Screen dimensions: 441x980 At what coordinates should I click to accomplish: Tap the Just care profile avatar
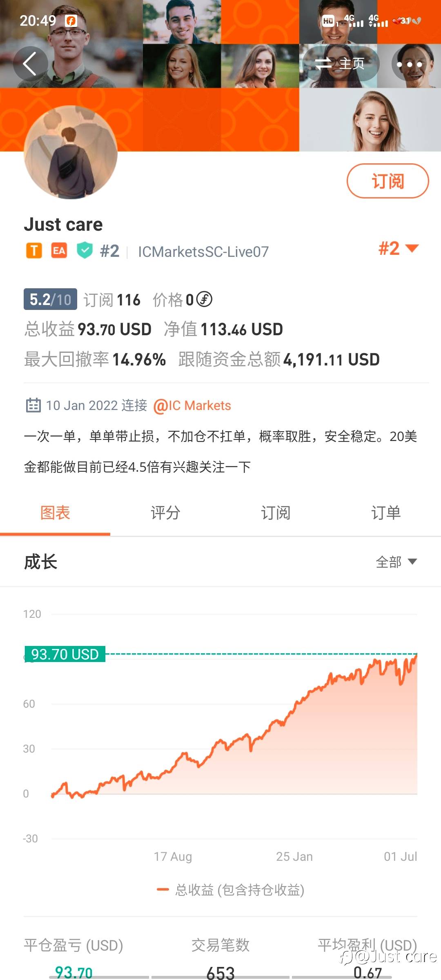pyautogui.click(x=71, y=153)
